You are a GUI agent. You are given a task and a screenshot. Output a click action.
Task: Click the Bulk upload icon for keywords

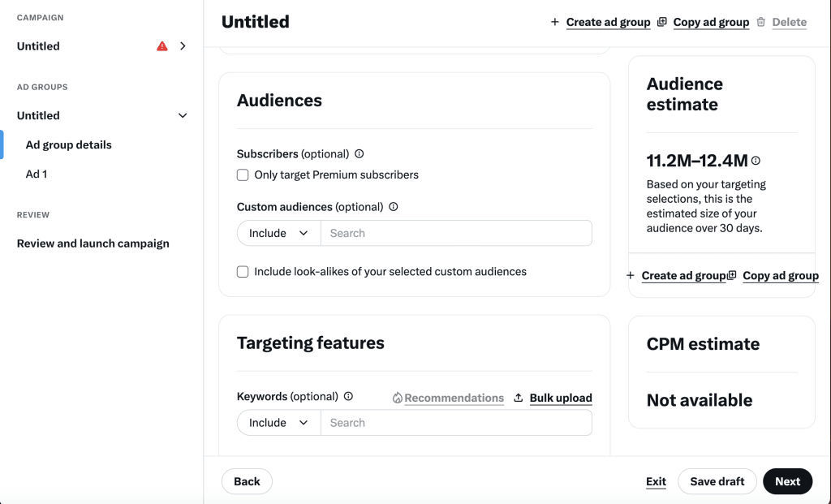[517, 398]
